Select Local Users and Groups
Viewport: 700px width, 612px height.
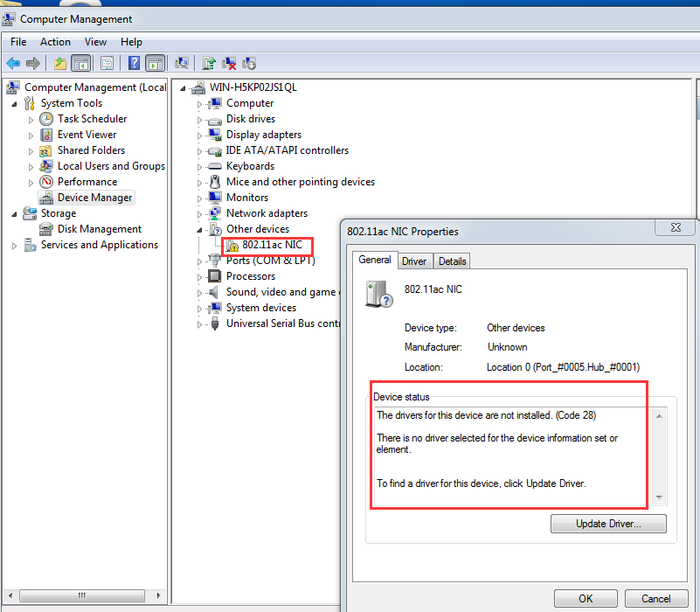click(x=111, y=166)
